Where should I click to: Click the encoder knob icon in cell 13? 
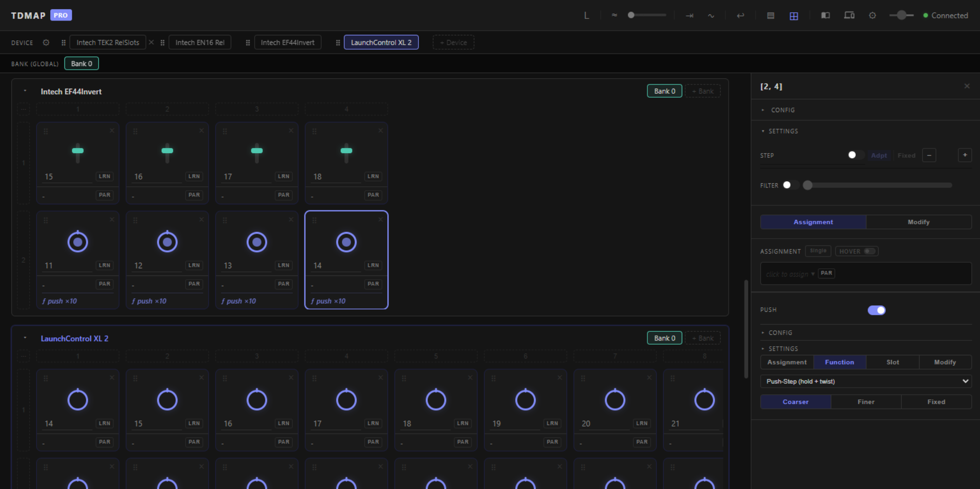pos(257,242)
